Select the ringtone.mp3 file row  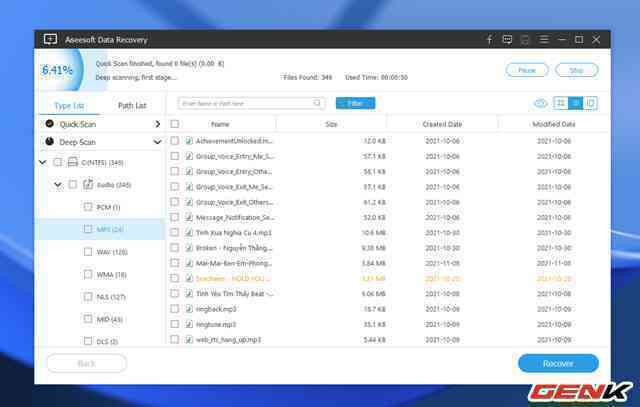[389, 324]
